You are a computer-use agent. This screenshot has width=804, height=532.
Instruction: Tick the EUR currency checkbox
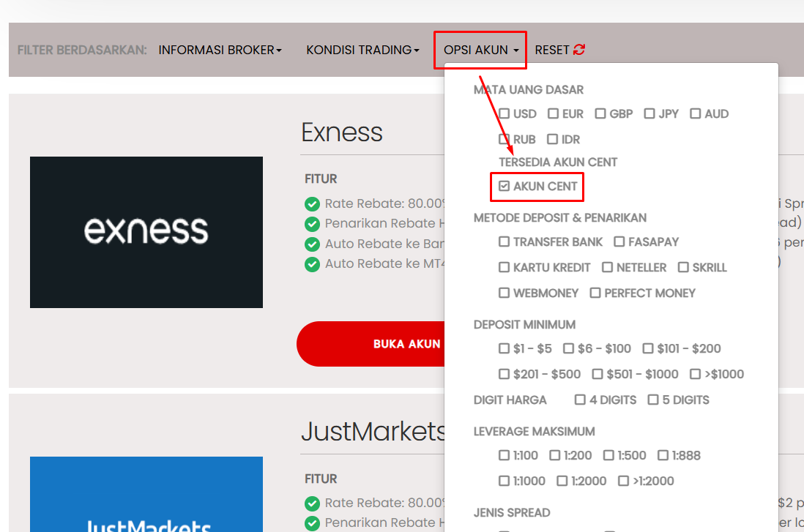pos(553,113)
